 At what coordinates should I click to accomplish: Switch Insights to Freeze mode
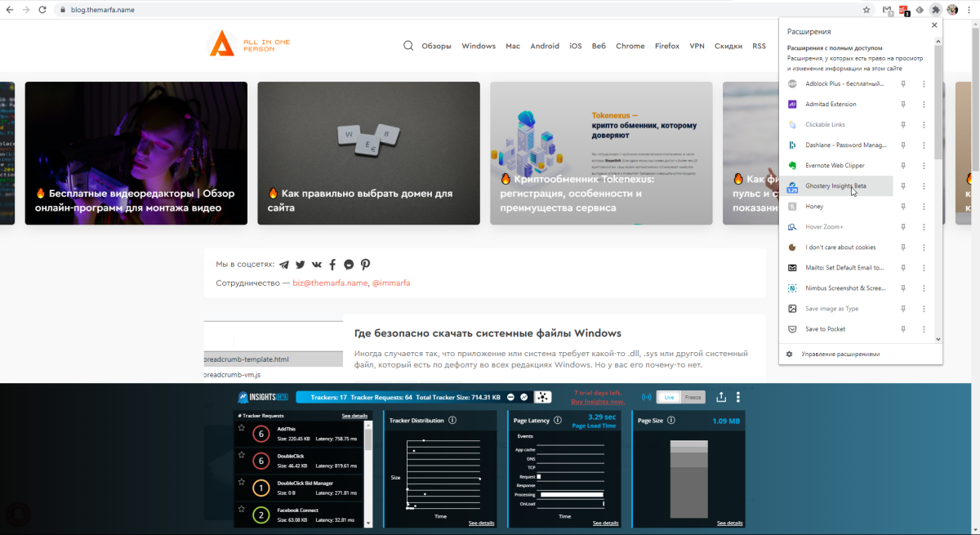coord(693,397)
